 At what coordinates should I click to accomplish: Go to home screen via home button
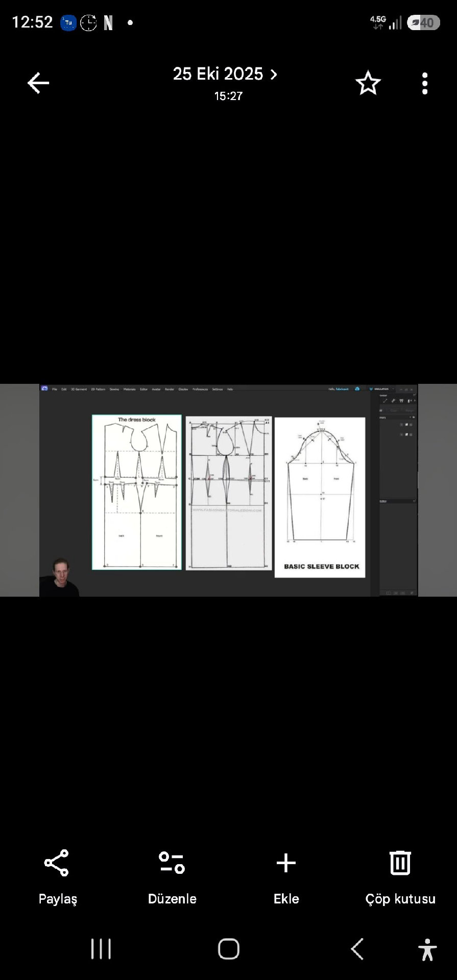[228, 949]
